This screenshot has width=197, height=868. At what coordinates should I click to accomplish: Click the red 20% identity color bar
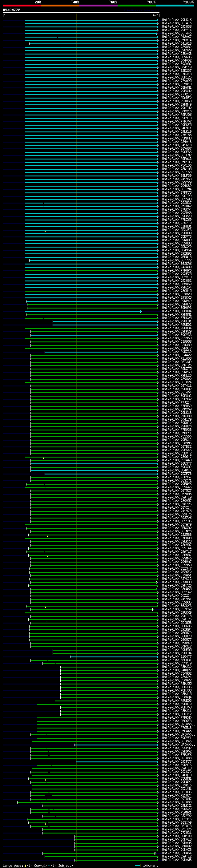[22, 6]
